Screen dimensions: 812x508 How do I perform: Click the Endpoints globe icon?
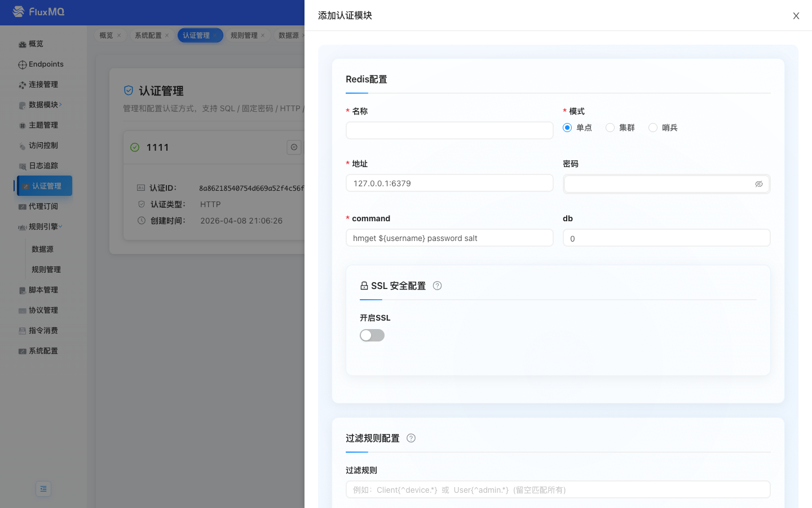coord(23,64)
